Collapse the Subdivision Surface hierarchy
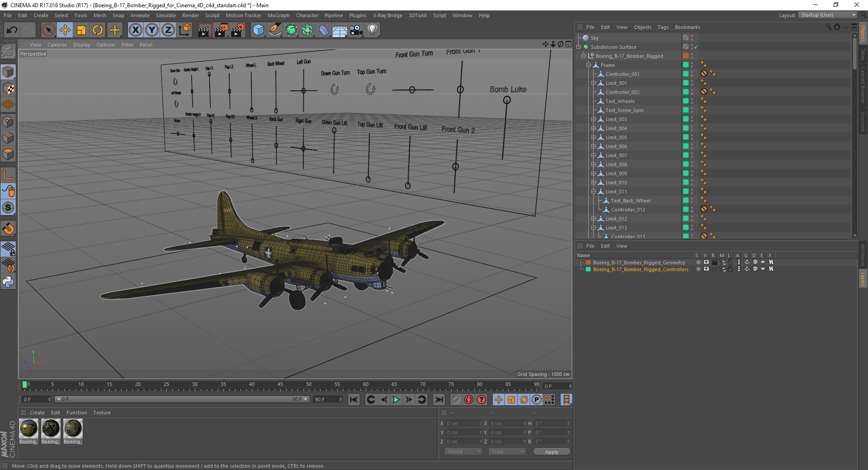 [579, 47]
